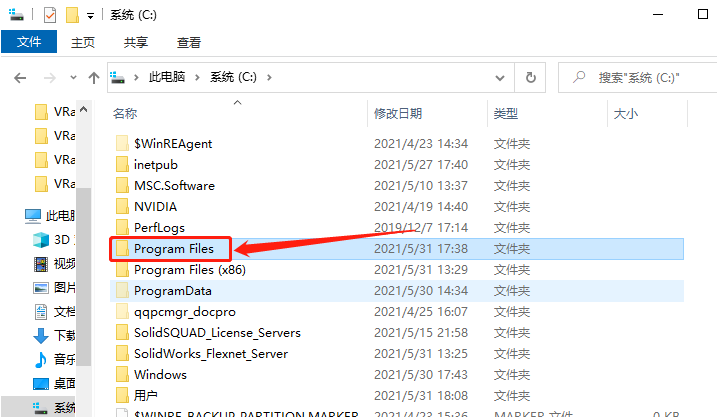The height and width of the screenshot is (417, 717).
Task: Select the PerfLogs folder icon
Action: click(122, 227)
